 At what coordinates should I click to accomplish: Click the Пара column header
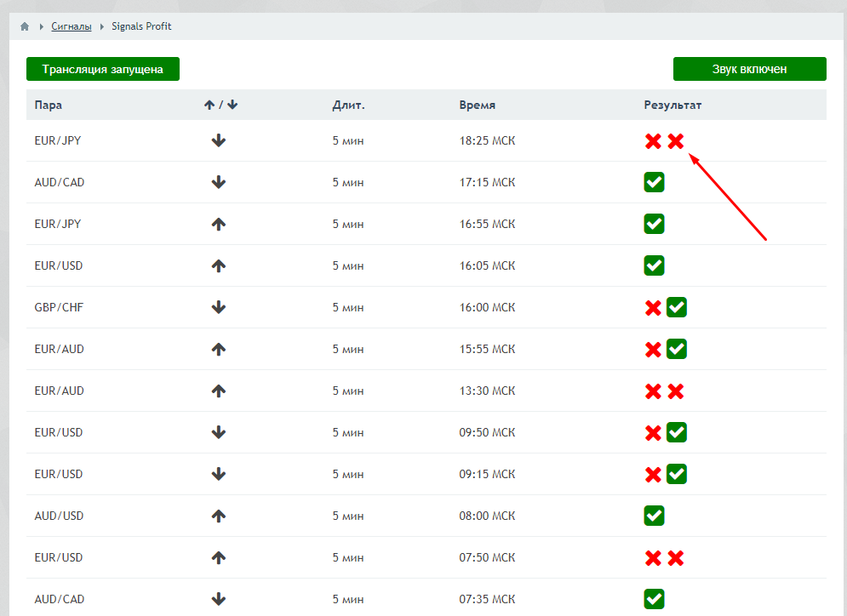48,106
